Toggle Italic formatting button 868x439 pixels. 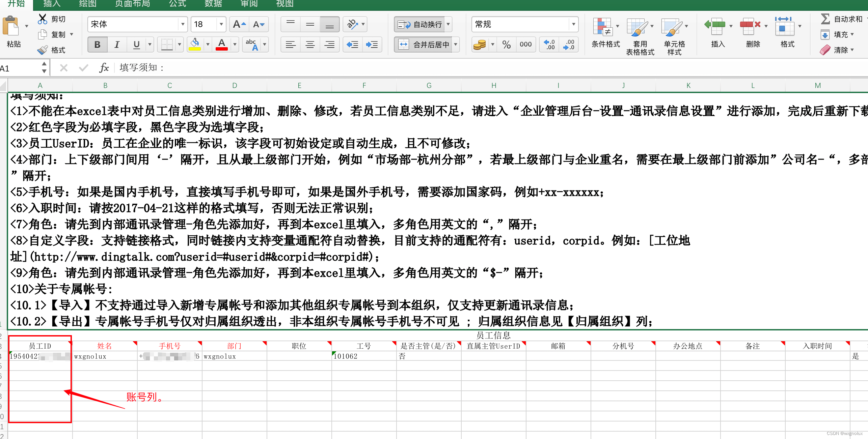tap(117, 45)
